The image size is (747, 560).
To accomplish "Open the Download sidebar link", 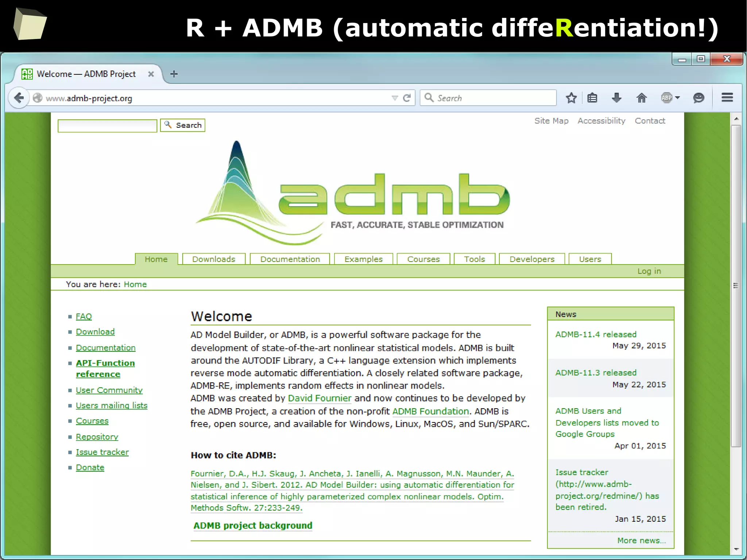I will 95,332.
